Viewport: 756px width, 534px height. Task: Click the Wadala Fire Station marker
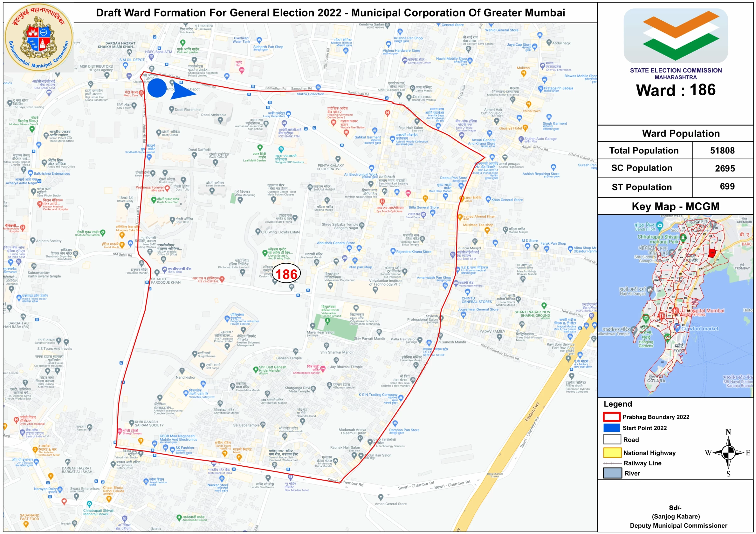(x=346, y=132)
